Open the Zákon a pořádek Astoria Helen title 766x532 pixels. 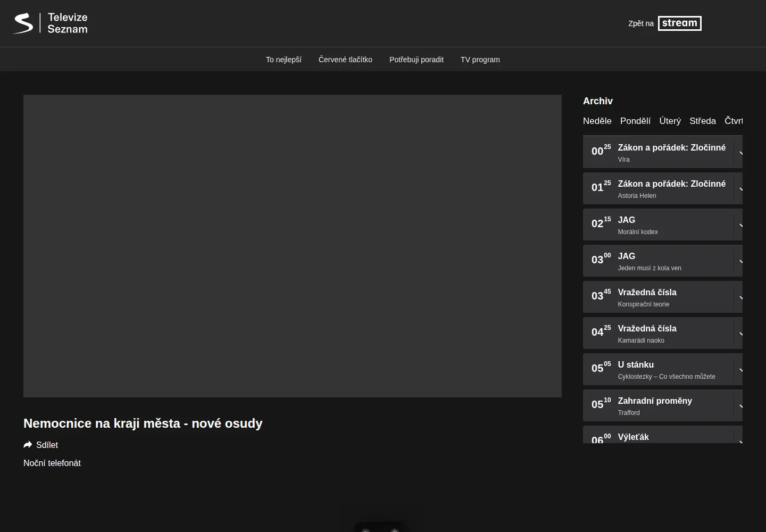pyautogui.click(x=671, y=184)
